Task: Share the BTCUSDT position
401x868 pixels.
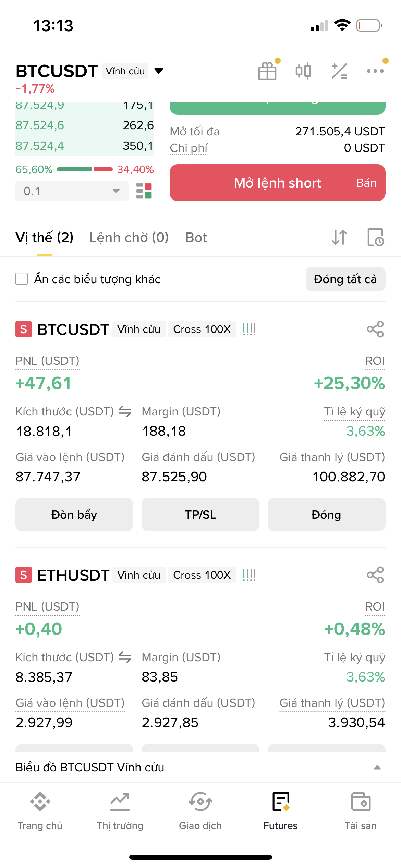Action: click(x=375, y=329)
